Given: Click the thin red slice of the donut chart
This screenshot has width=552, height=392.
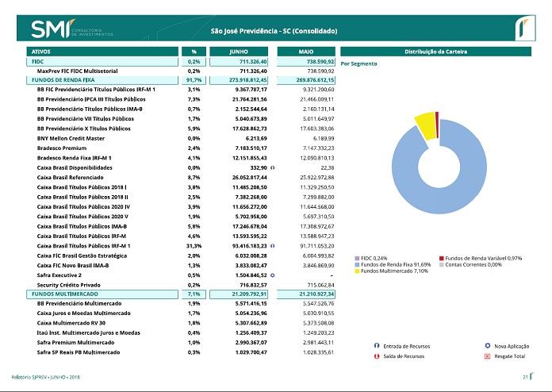Looking at the screenshot, I should 437,125.
